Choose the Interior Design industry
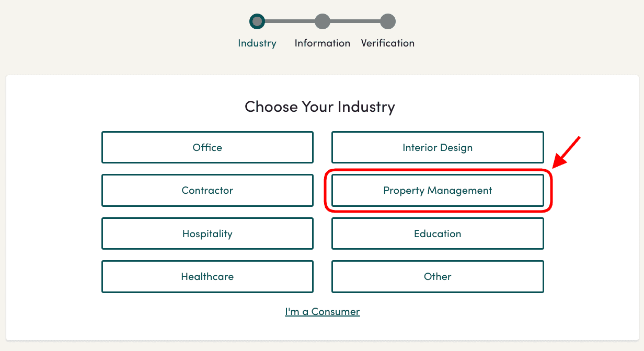 [437, 147]
